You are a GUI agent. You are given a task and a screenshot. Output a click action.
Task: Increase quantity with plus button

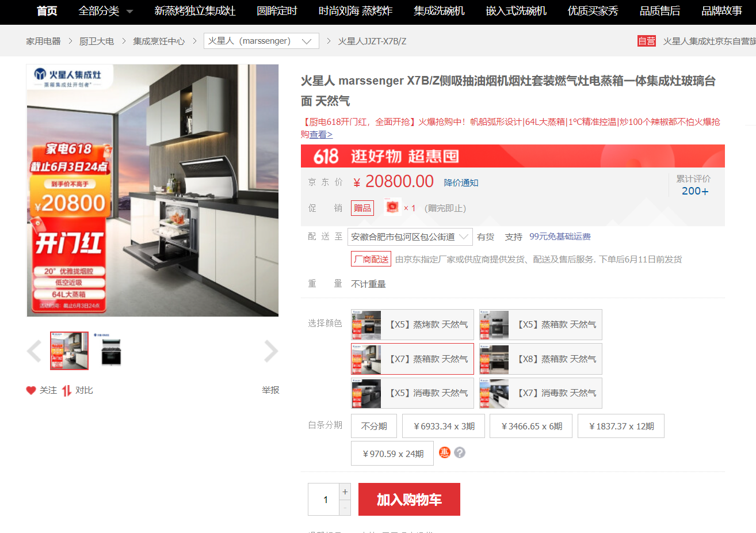pyautogui.click(x=345, y=492)
